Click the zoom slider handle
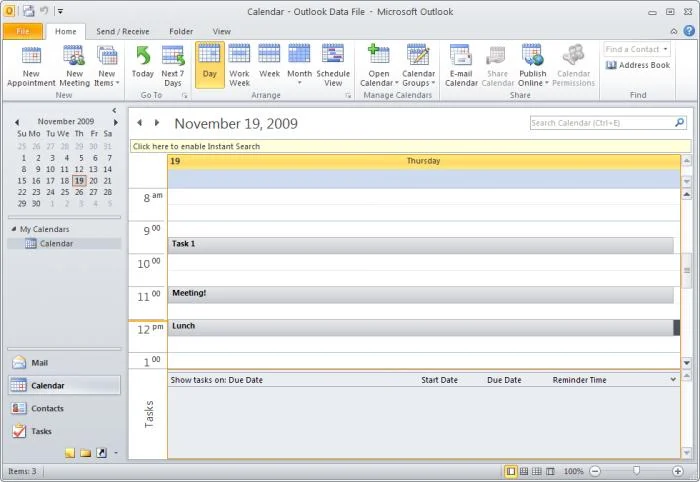The height and width of the screenshot is (482, 700). [636, 471]
